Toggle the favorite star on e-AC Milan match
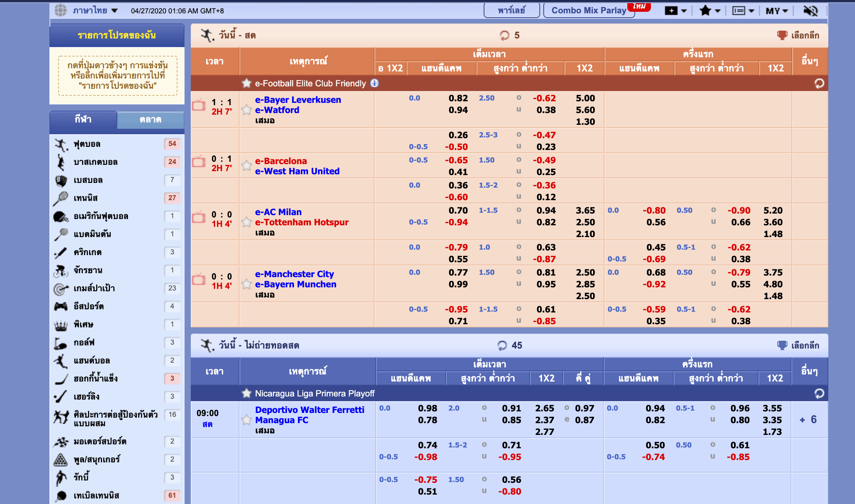 (x=246, y=221)
